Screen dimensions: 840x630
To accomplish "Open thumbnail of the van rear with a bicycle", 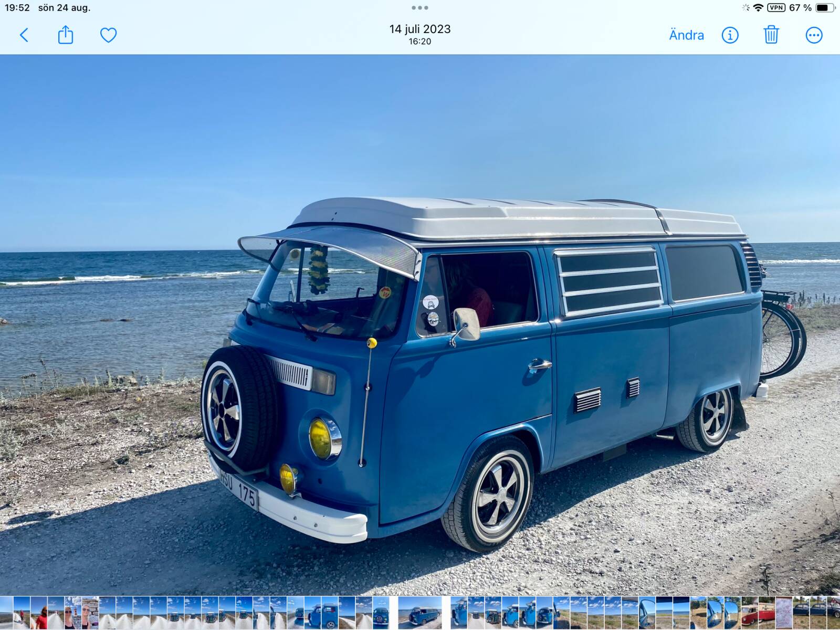I will (493, 613).
